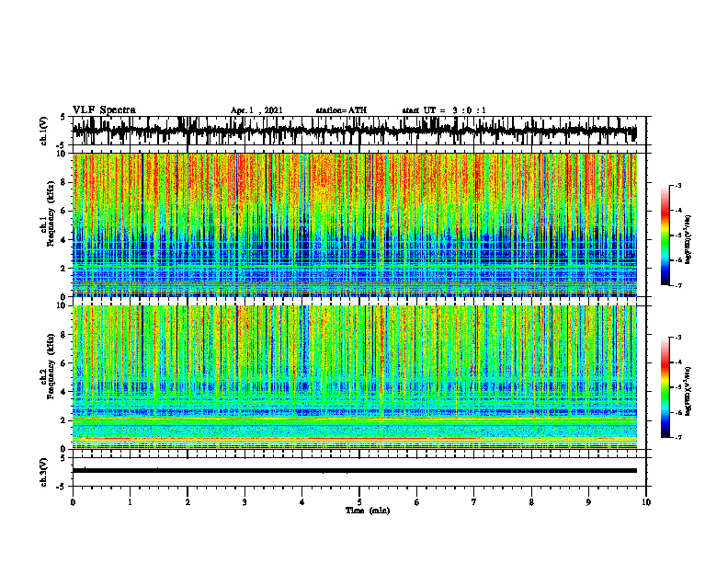Click time axis tick label "6"
This screenshot has height=563, width=728.
417,502
